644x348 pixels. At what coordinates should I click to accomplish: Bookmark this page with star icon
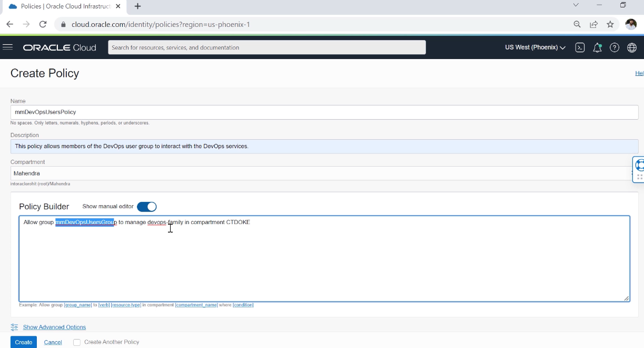[x=610, y=24]
